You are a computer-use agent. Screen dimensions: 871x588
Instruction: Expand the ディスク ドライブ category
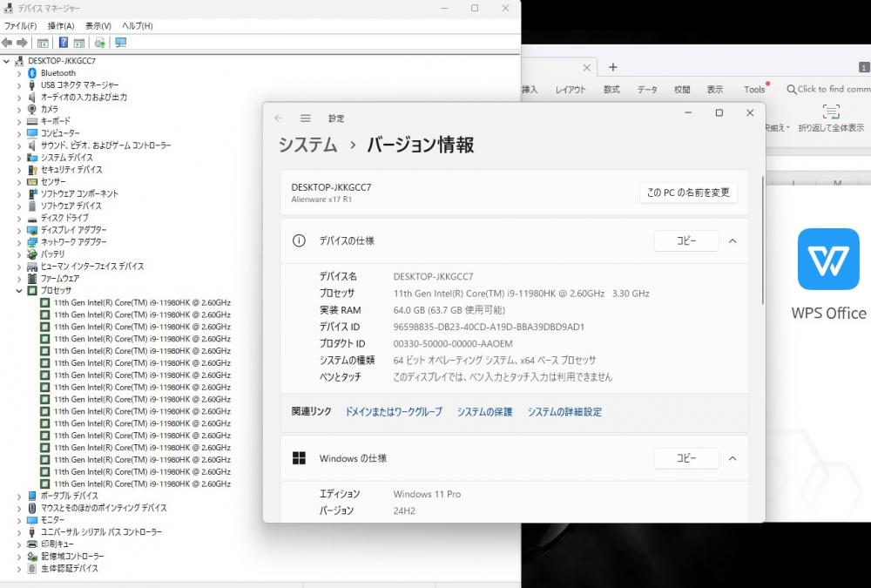(19, 219)
